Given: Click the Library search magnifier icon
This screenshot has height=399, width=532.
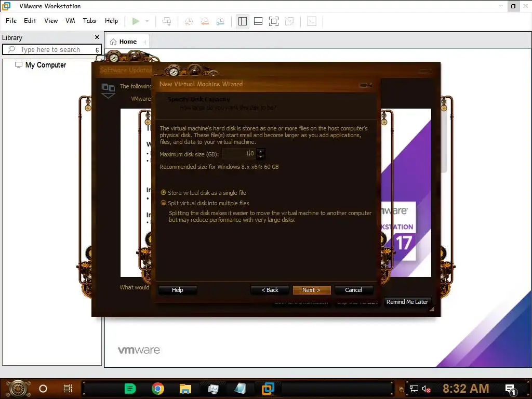Looking at the screenshot, I should [11, 49].
